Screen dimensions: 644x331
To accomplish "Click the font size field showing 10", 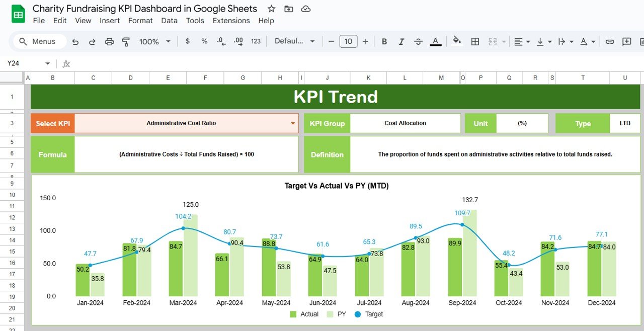I will [x=348, y=41].
